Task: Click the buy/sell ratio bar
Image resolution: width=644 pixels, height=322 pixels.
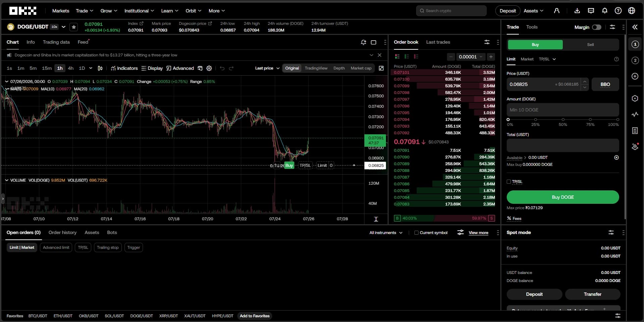Action: coord(444,218)
